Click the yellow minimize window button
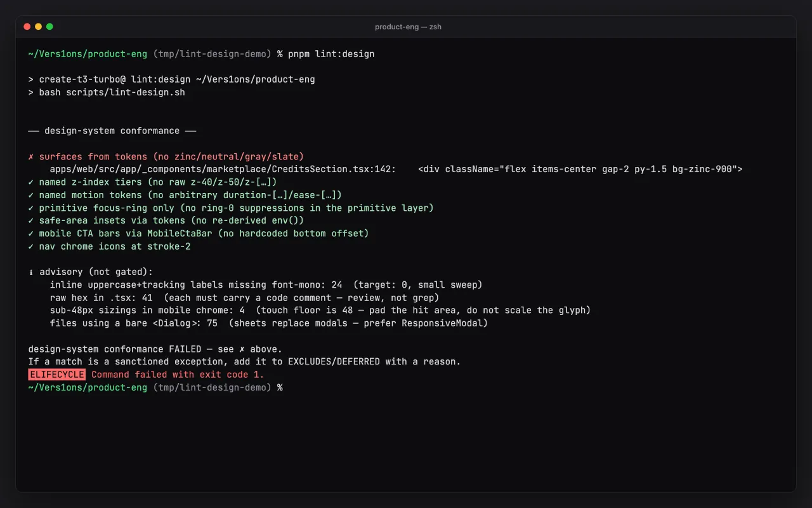This screenshot has height=508, width=812. 38,27
